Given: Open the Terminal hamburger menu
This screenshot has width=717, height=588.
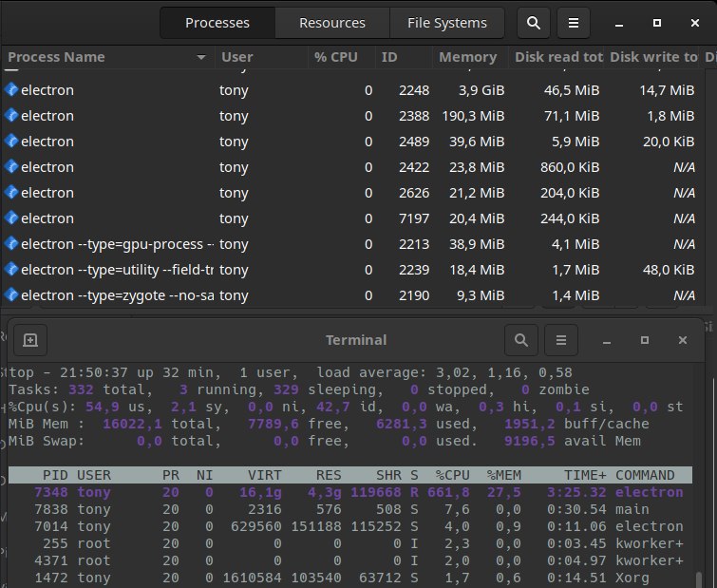Looking at the screenshot, I should click(x=561, y=339).
